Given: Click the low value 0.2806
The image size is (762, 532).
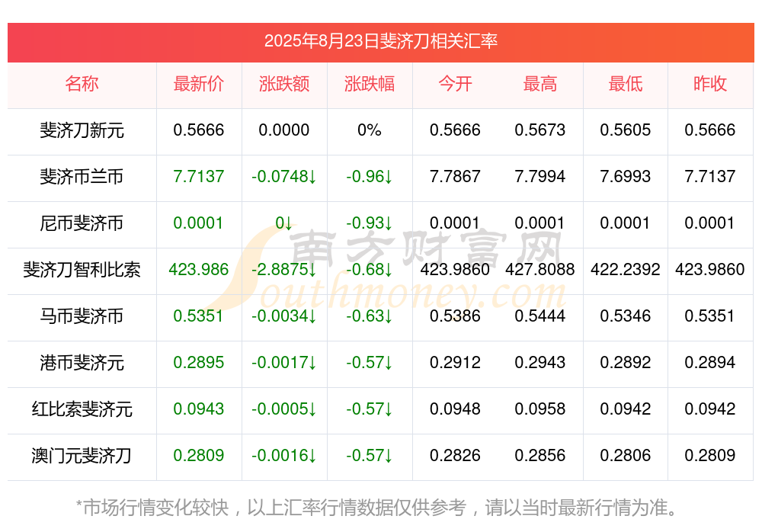Looking at the screenshot, I should [x=625, y=456].
